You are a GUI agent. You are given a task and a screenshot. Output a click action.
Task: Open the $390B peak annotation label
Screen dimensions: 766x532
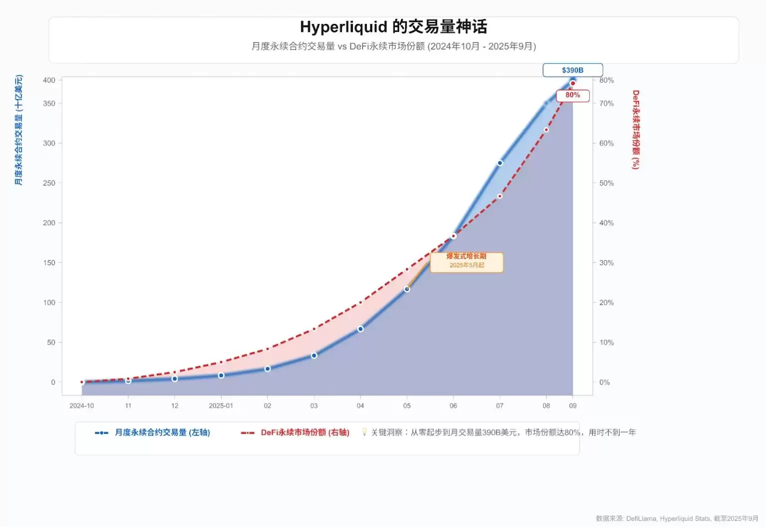click(572, 70)
